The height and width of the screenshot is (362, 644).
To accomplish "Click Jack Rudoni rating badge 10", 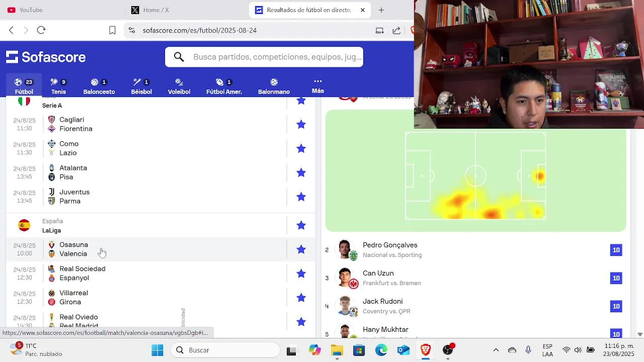I will coord(616,306).
